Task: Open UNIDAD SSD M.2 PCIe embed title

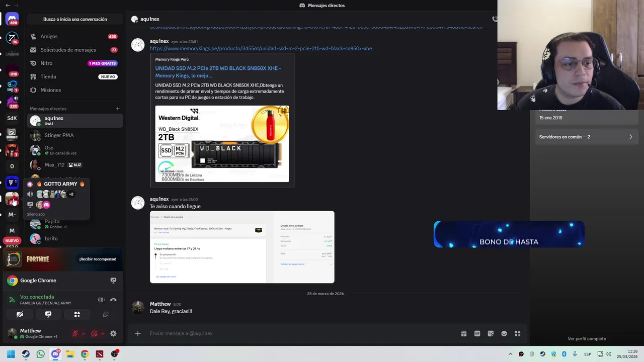Action: (x=218, y=72)
